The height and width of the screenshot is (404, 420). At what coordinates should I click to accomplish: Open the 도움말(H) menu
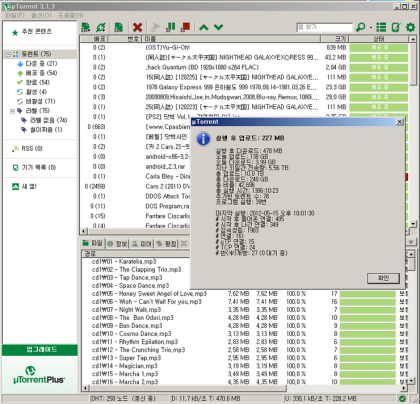(71, 15)
